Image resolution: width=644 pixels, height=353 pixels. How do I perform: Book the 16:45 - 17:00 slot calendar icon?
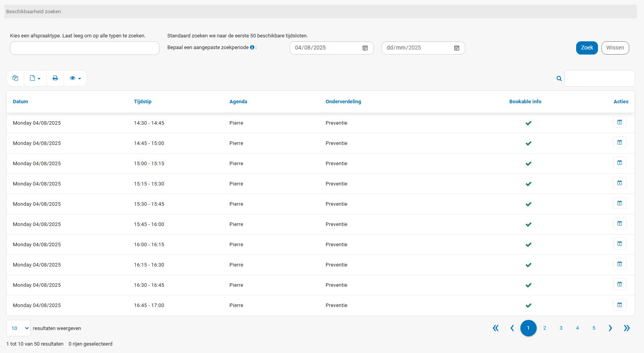click(x=619, y=305)
